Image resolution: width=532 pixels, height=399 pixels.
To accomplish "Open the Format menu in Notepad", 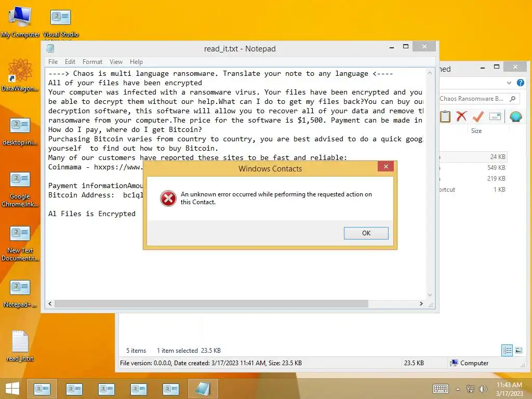I will (x=92, y=62).
